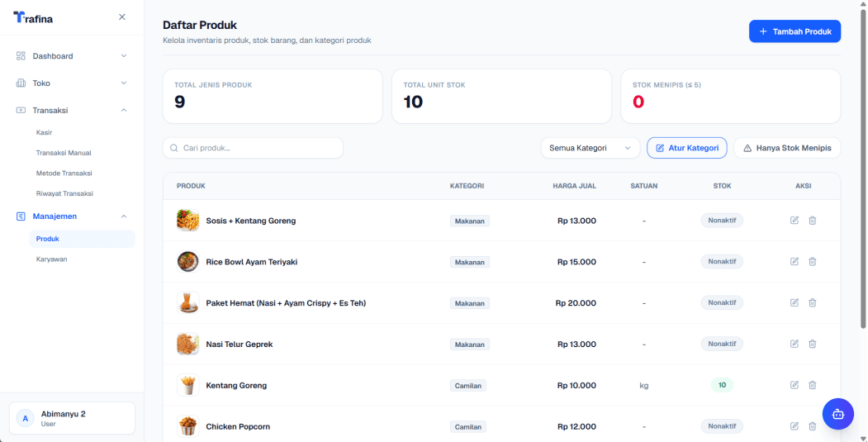Delete the Nasi Telur Geprek product
The height and width of the screenshot is (442, 868).
pos(812,344)
